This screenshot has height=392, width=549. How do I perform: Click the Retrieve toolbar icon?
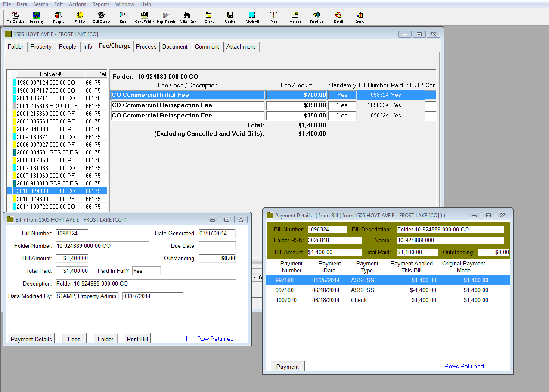pyautogui.click(x=316, y=17)
